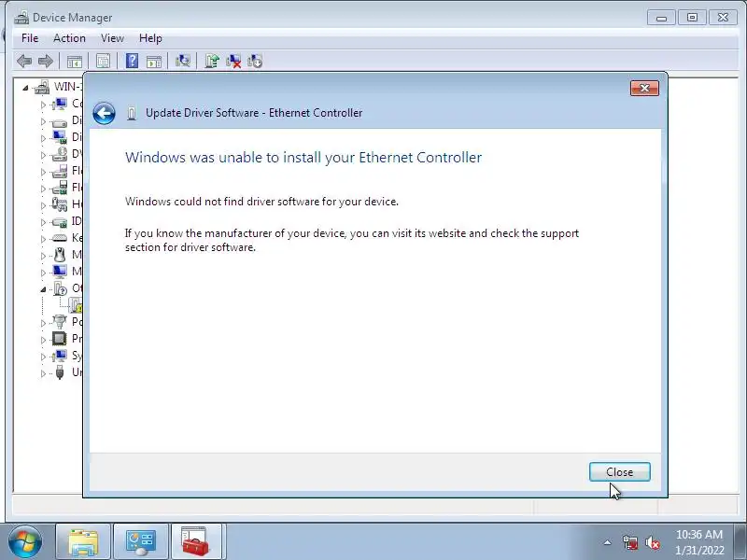Click the blue question mark Help toolbar icon
Viewport: 747px width, 560px height.
coord(132,61)
